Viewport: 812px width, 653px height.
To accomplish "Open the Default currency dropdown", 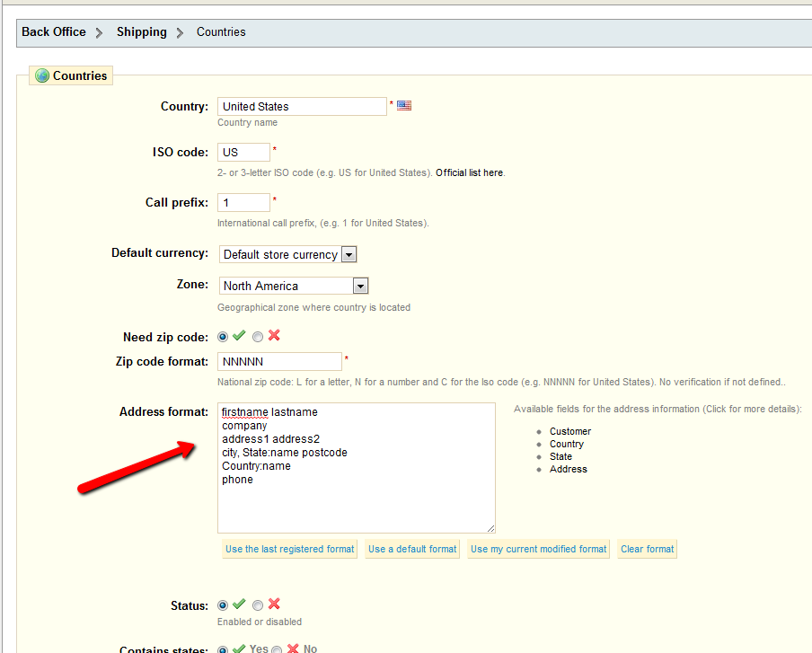I will click(288, 255).
